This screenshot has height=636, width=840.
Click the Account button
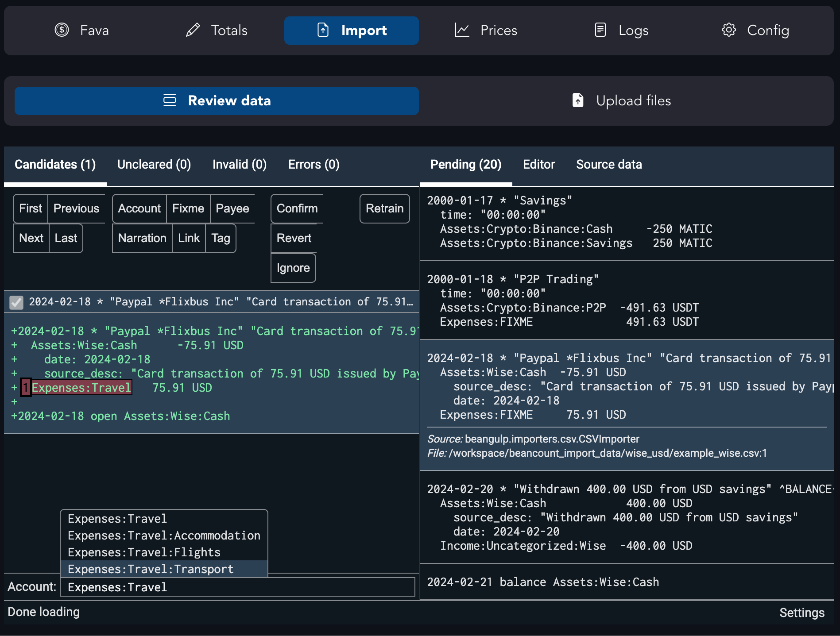[139, 208]
